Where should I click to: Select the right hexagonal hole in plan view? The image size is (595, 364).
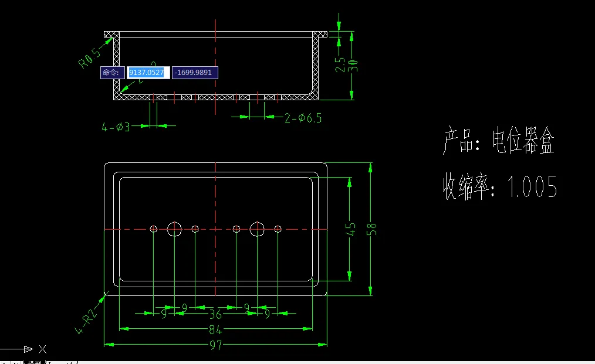[x=257, y=229]
